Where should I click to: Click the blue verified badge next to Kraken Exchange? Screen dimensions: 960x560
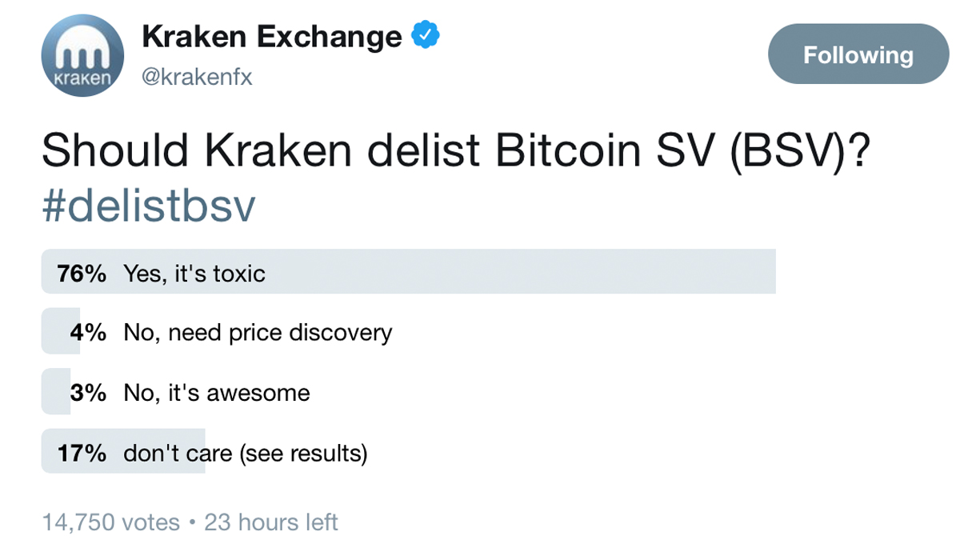[x=424, y=33]
